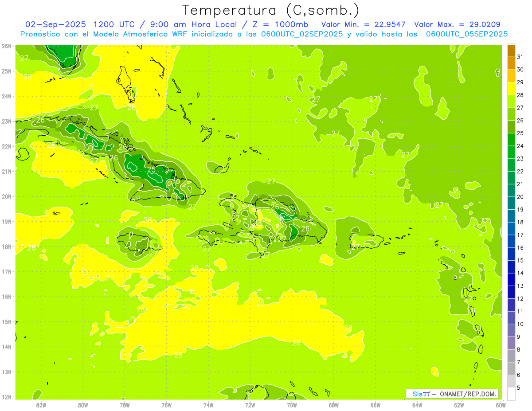This screenshot has width=532, height=411.
Task: Click the legend value label 23
Action: click(x=520, y=159)
